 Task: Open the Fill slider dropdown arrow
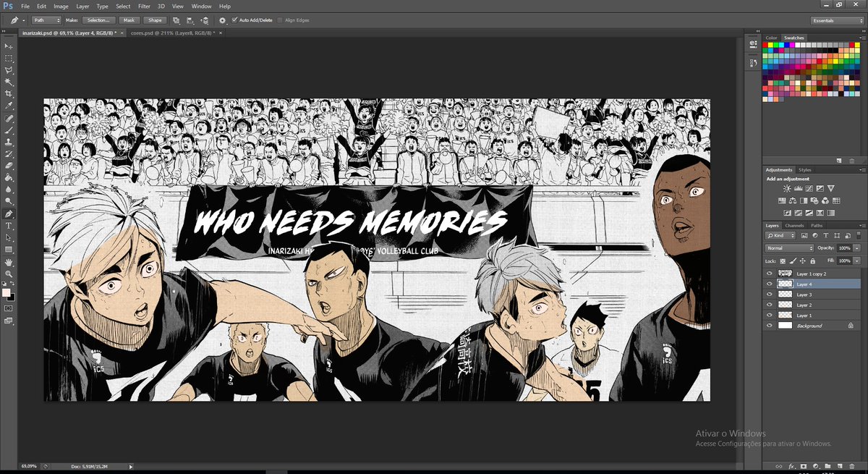[857, 260]
